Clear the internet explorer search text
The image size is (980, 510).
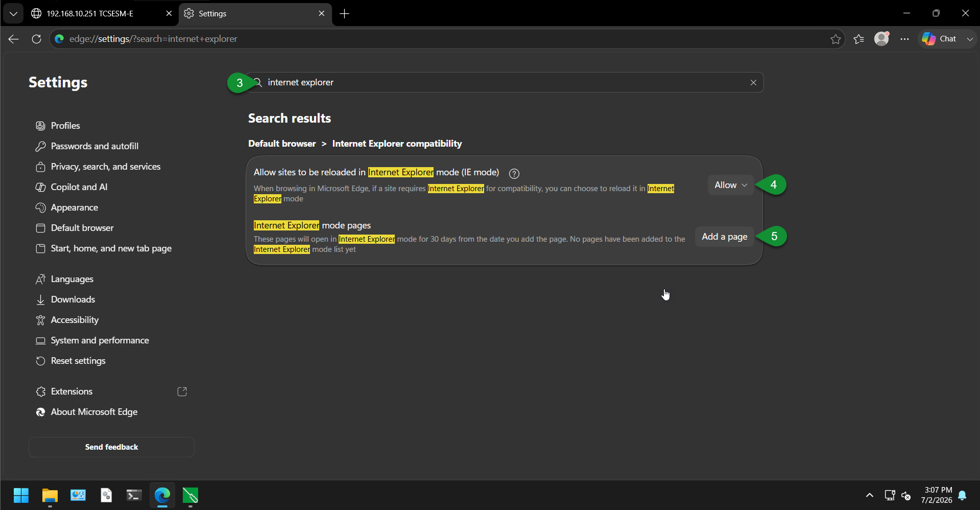(x=753, y=82)
